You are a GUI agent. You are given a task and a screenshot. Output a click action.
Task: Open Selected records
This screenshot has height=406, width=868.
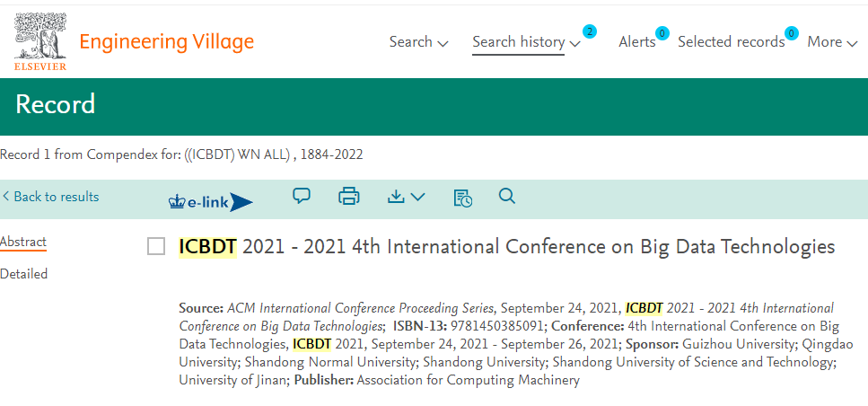coord(732,42)
